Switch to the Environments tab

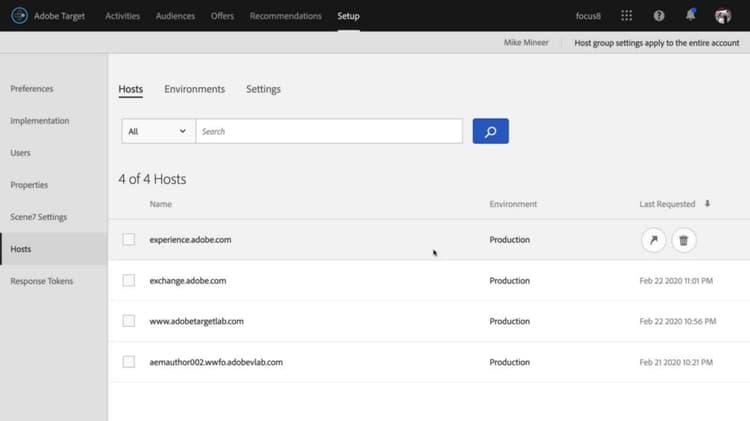[x=194, y=89]
